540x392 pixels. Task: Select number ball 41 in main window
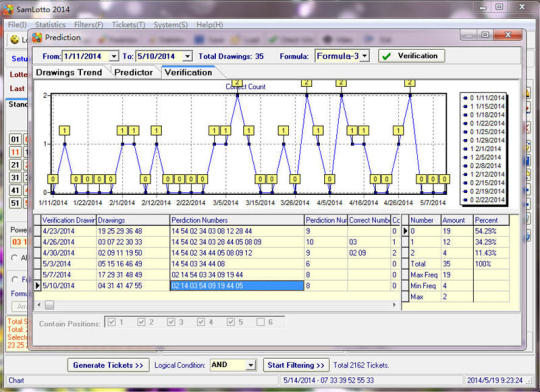pyautogui.click(x=15, y=190)
